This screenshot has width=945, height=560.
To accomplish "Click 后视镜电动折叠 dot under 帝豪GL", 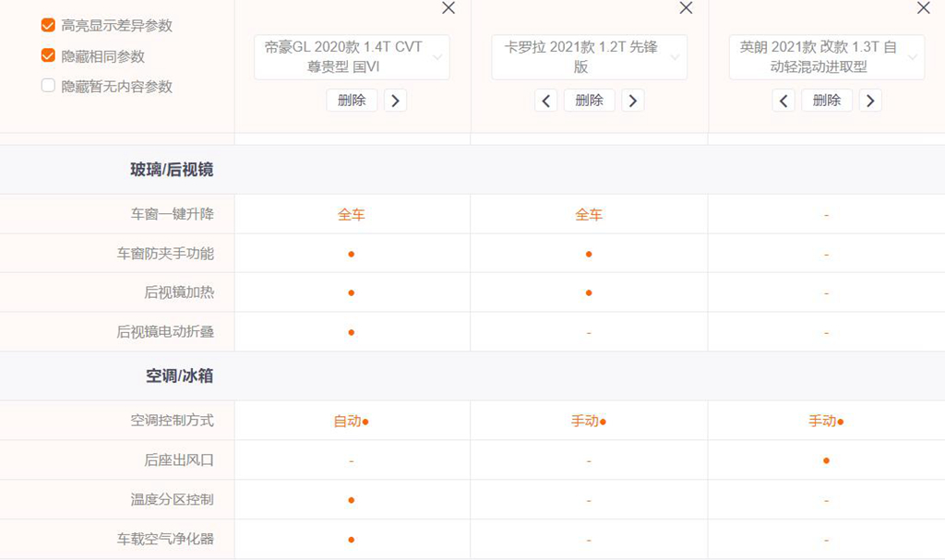I will [352, 332].
